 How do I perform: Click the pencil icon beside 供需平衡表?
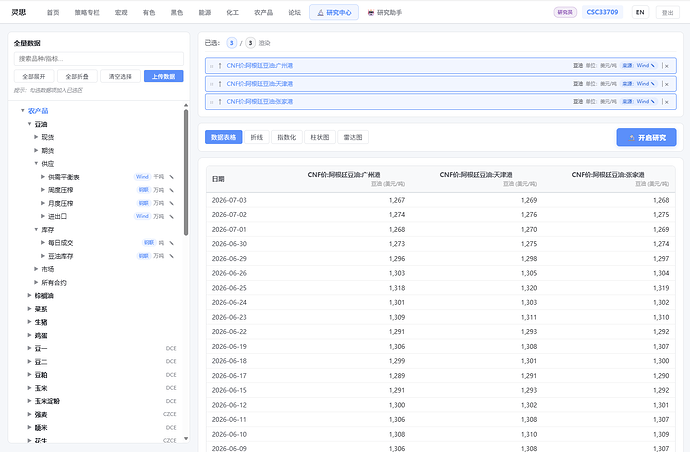click(172, 177)
